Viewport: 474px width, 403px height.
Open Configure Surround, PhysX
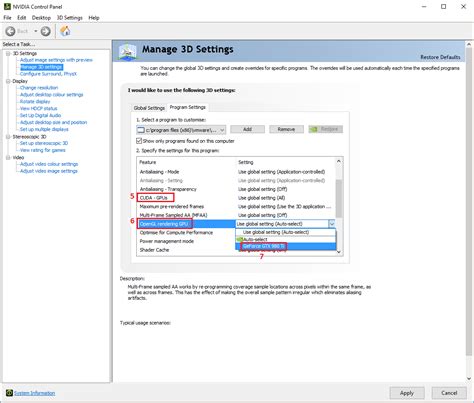tap(48, 74)
